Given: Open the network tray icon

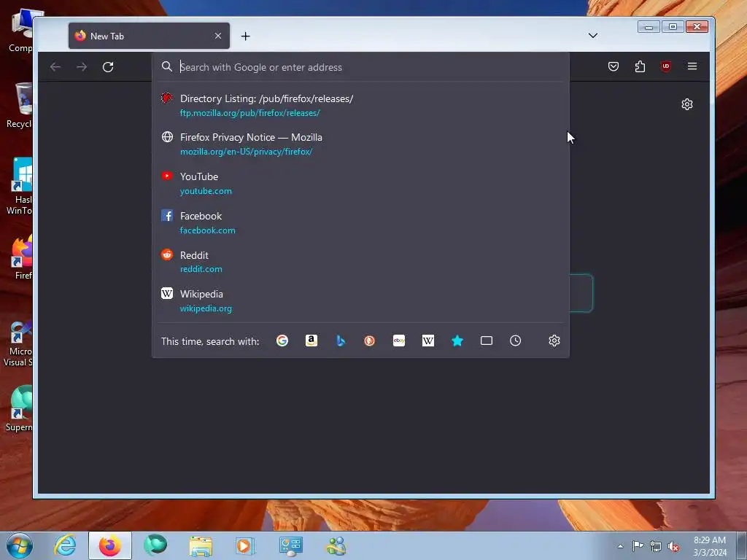Looking at the screenshot, I should (656, 547).
